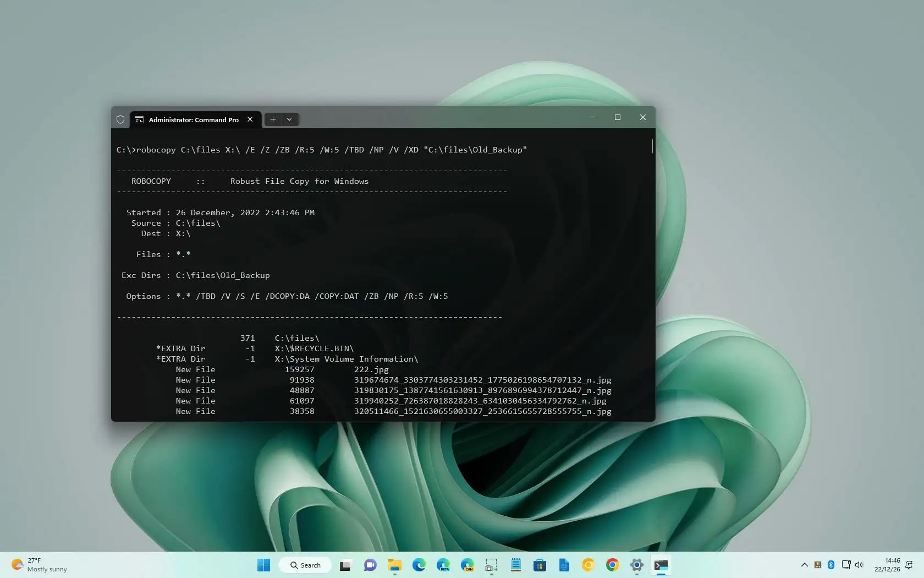Add a new Terminal tab with the plus button
This screenshot has width=924, height=578.
[x=272, y=119]
